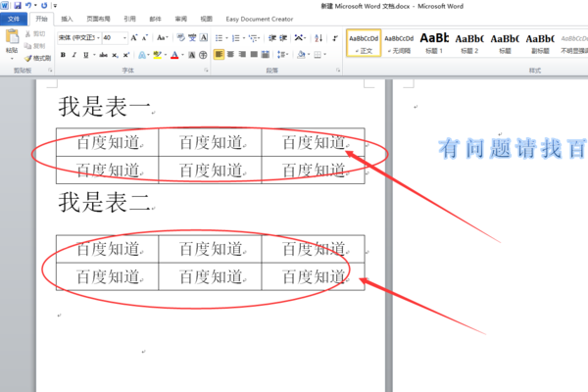Select Align Left paragraph alignment
The width and height of the screenshot is (588, 392).
click(x=219, y=55)
